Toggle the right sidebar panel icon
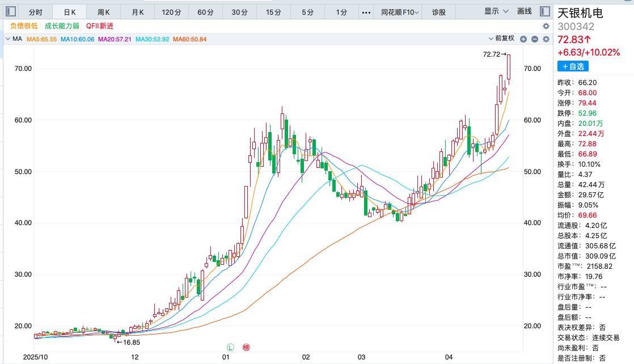The width and height of the screenshot is (634, 364). (544, 11)
